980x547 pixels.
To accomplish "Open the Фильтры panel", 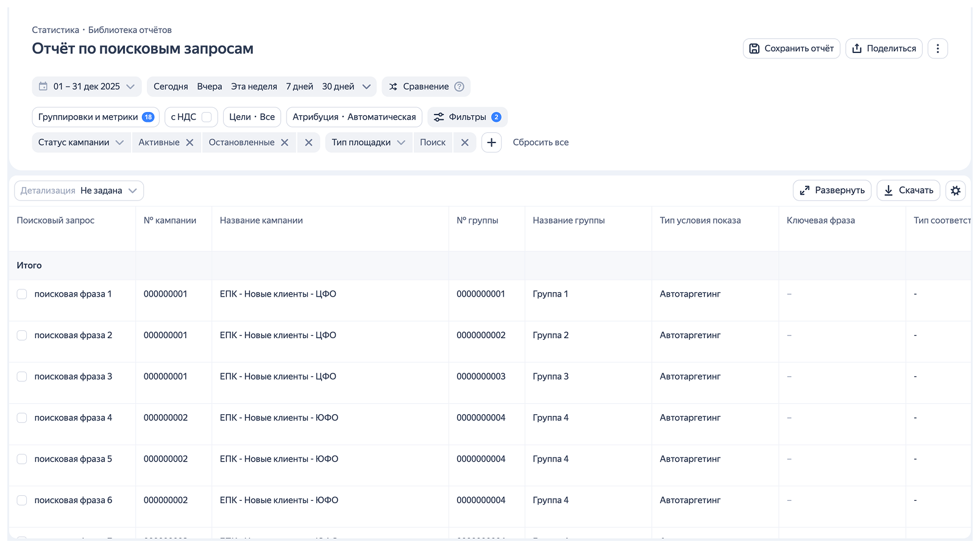I will coord(467,117).
